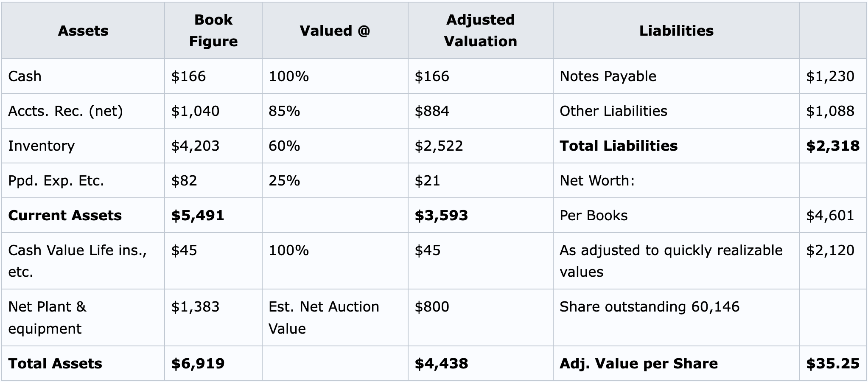Click the Est. Net Auction Value cell
868x382 pixels.
click(x=335, y=317)
